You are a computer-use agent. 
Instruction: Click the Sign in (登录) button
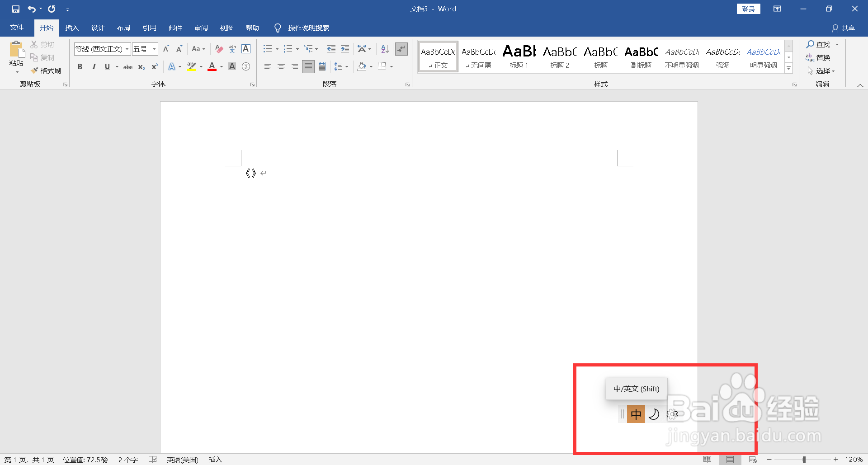[x=749, y=9]
